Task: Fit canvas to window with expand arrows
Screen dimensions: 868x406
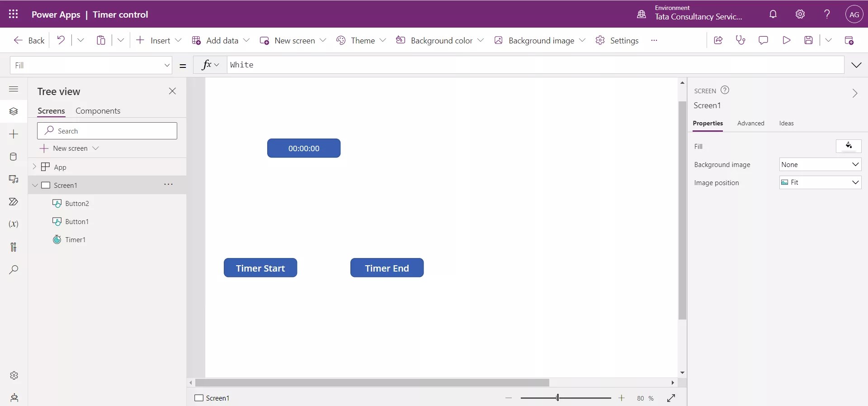Action: coord(671,398)
